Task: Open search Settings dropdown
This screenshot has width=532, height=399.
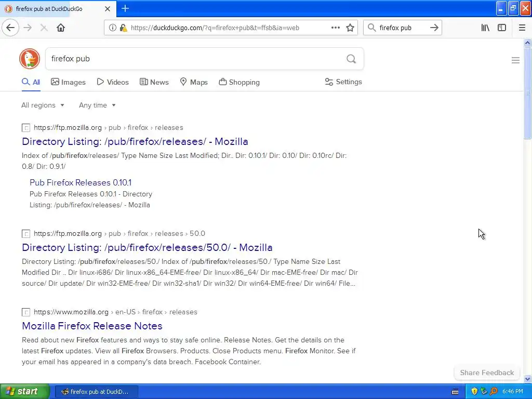Action: [x=343, y=82]
